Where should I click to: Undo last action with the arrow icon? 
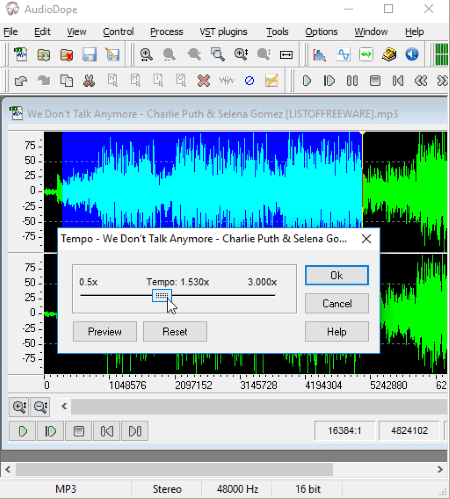coord(21,81)
